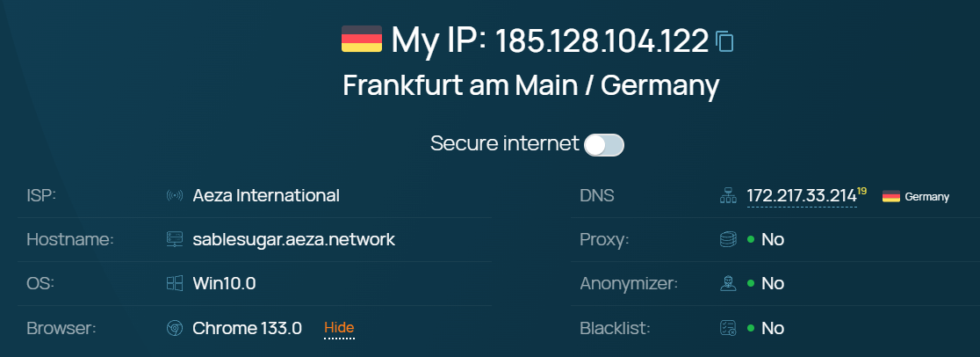
Task: Click the German flag beside My IP
Action: tap(362, 40)
